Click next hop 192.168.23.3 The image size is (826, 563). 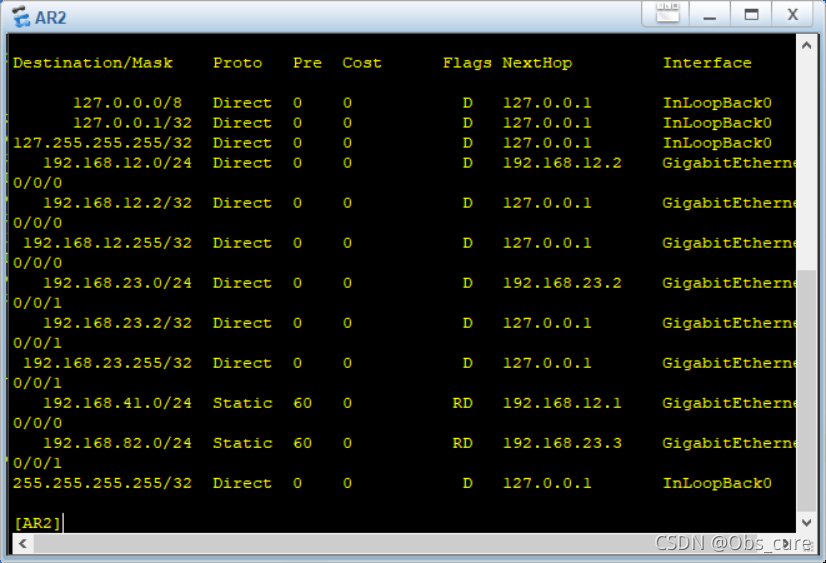tap(547, 443)
